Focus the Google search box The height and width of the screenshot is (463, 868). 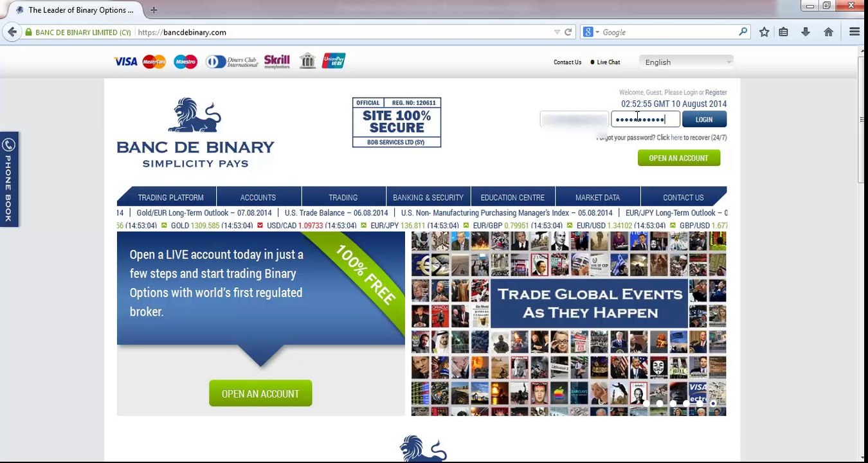click(669, 32)
